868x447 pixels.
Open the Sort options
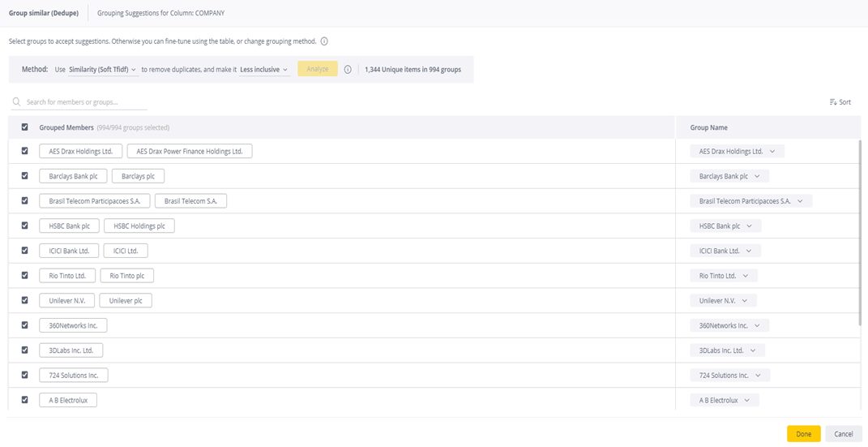[x=840, y=102]
